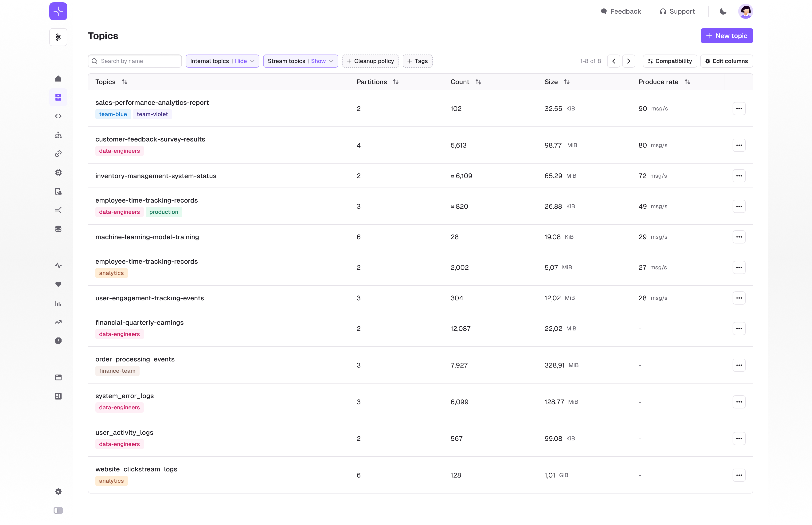The height and width of the screenshot is (525, 812).
Task: Select the database storage icon in the sidebar
Action: 58,228
